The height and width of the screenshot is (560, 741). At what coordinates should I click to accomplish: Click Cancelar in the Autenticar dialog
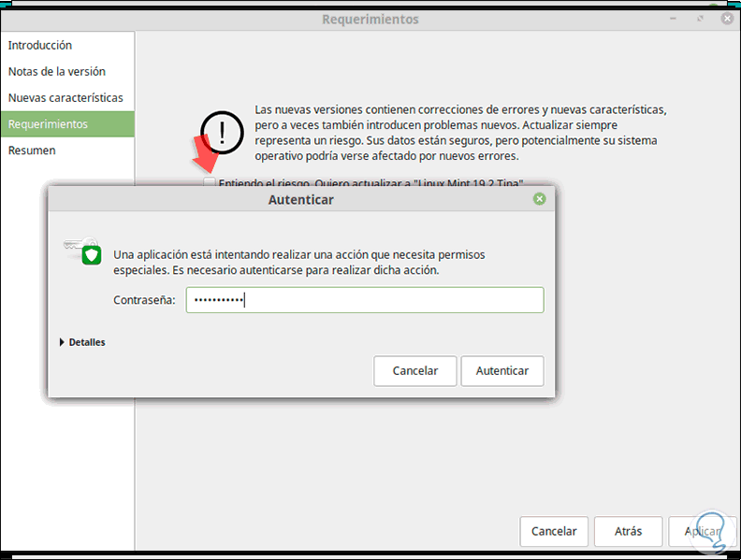tap(414, 370)
